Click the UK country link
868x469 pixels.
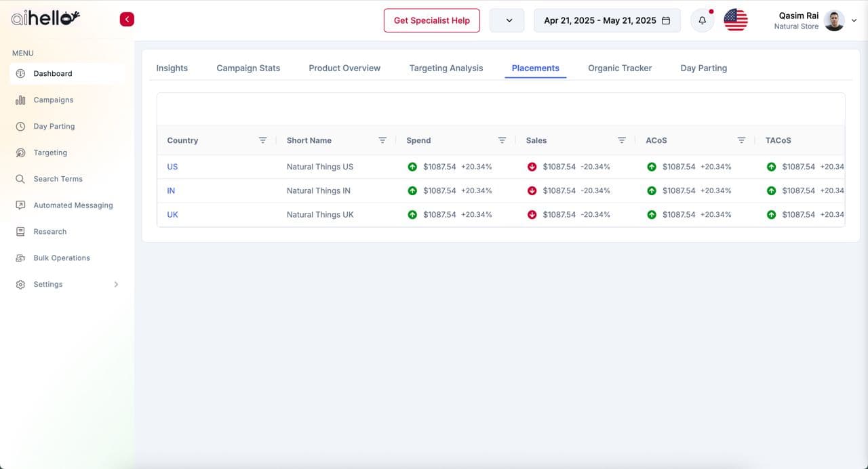pos(172,214)
